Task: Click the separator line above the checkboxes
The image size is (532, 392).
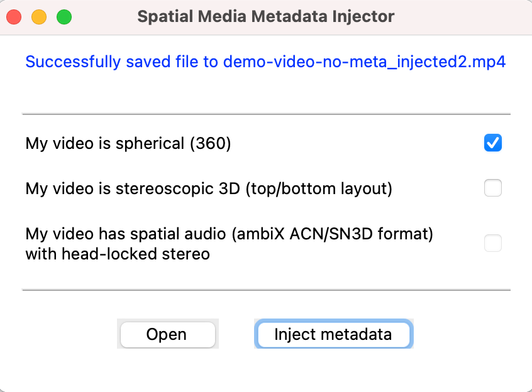Action: 266,114
